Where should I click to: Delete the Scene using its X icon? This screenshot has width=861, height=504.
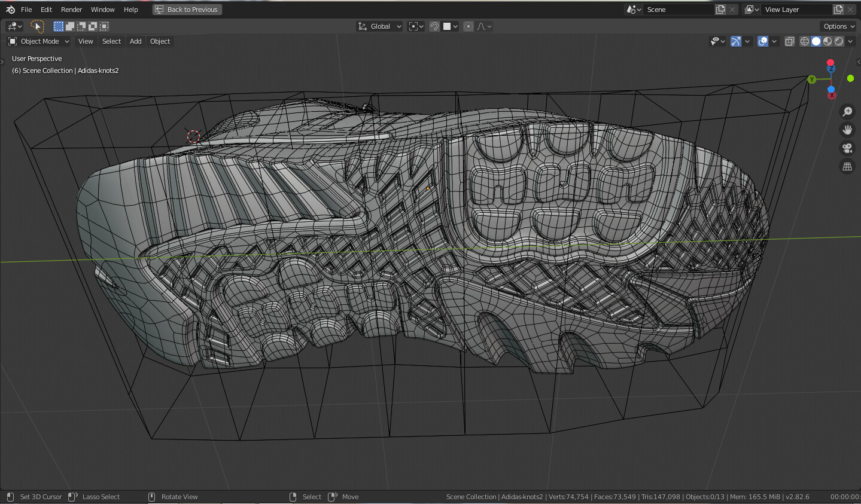point(732,10)
